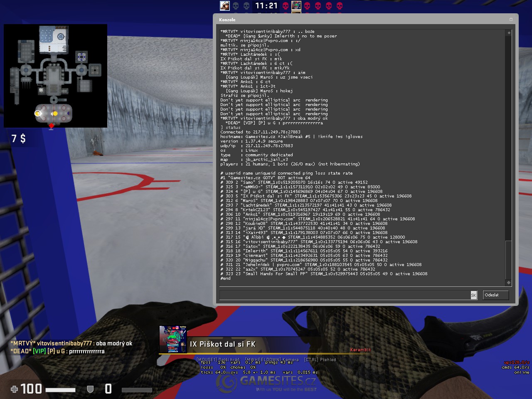This screenshot has height=399, width=532.
Task: Click the spectated player's avatar picture
Action: [x=173, y=339]
